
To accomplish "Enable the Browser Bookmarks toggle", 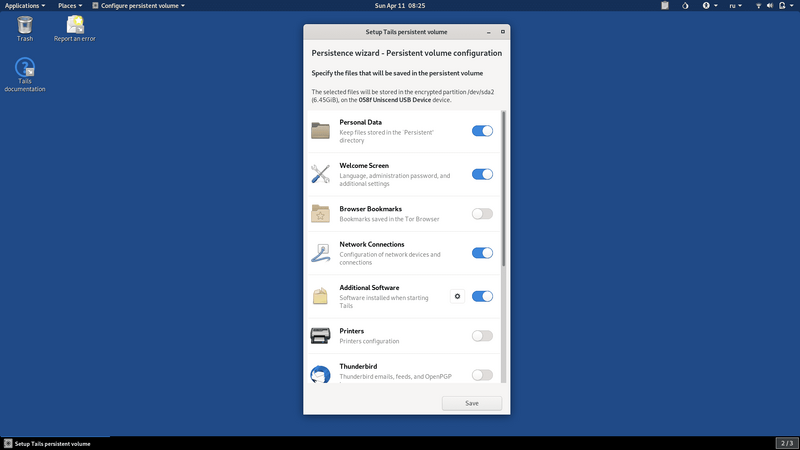I will coord(482,214).
